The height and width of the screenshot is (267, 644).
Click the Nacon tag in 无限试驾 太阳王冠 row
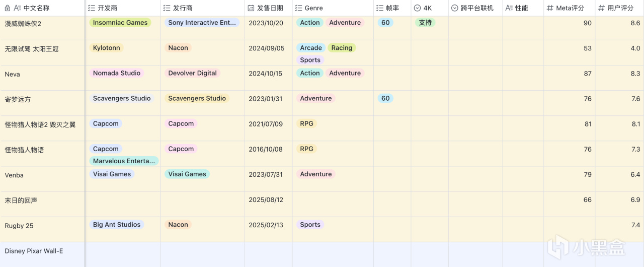178,48
